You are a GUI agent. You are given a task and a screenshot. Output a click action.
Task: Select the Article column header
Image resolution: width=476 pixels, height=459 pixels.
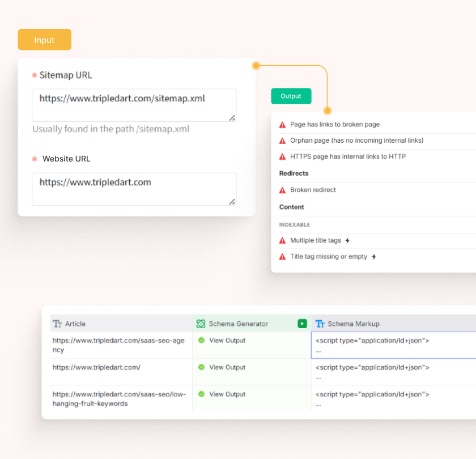click(x=121, y=324)
